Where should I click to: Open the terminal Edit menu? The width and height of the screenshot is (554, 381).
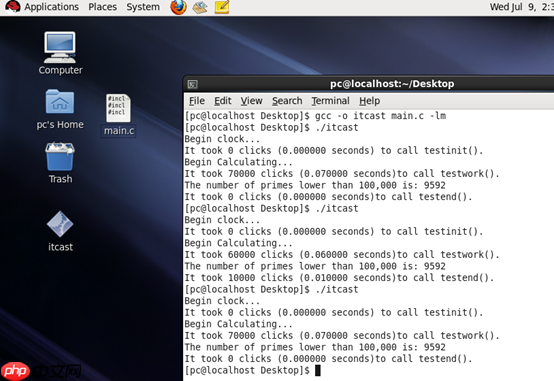point(223,101)
